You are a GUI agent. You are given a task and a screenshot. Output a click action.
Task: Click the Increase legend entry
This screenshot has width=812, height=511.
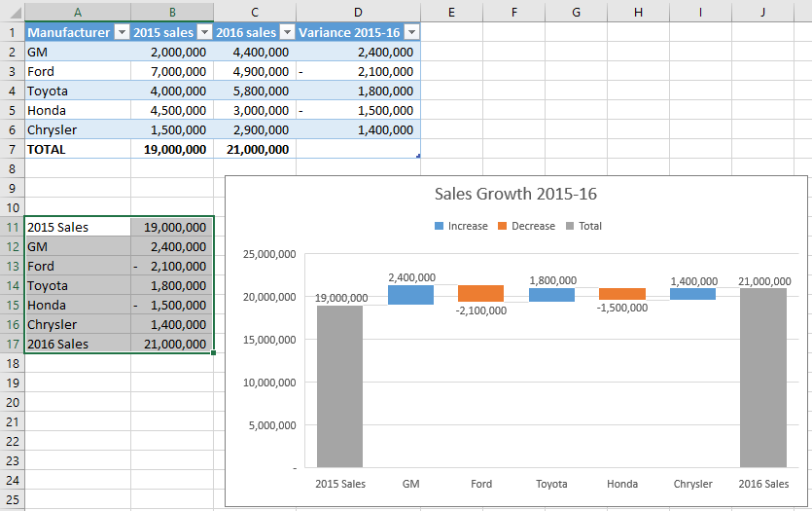point(461,226)
